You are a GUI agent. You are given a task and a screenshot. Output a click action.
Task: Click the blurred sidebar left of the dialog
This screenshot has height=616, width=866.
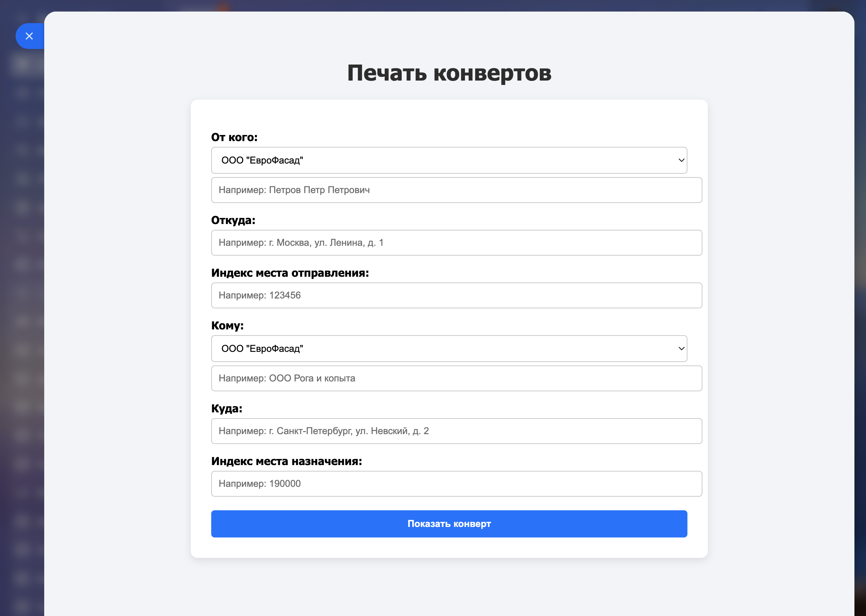22,266
